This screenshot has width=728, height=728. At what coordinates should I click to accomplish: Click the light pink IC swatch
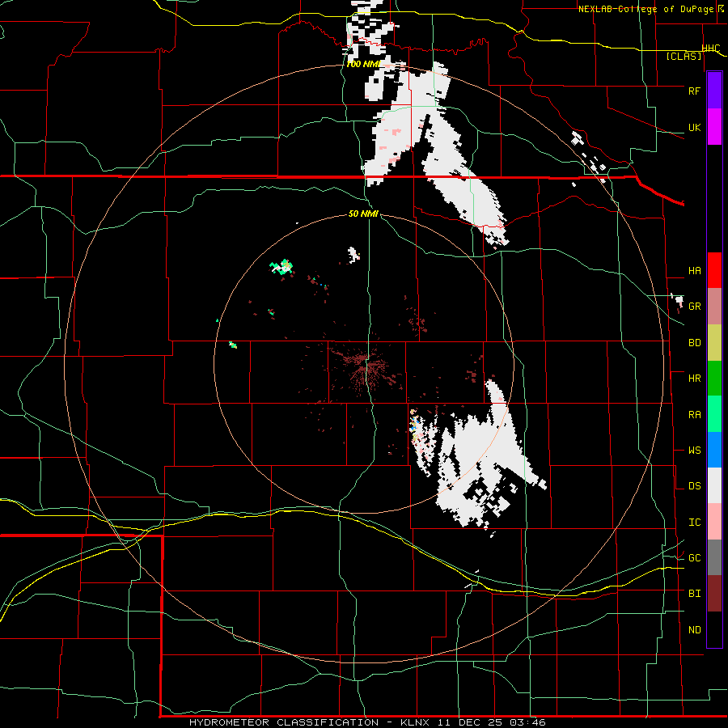pyautogui.click(x=714, y=522)
